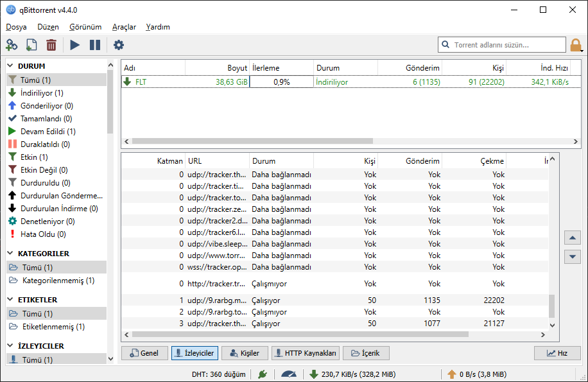Switch to the Genel tab
Image resolution: width=588 pixels, height=382 pixels.
pyautogui.click(x=144, y=353)
